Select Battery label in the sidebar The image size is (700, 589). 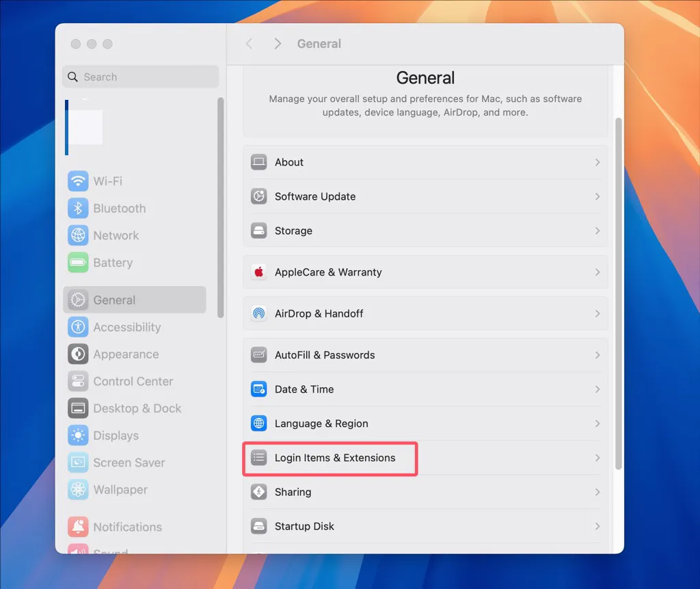coord(113,263)
